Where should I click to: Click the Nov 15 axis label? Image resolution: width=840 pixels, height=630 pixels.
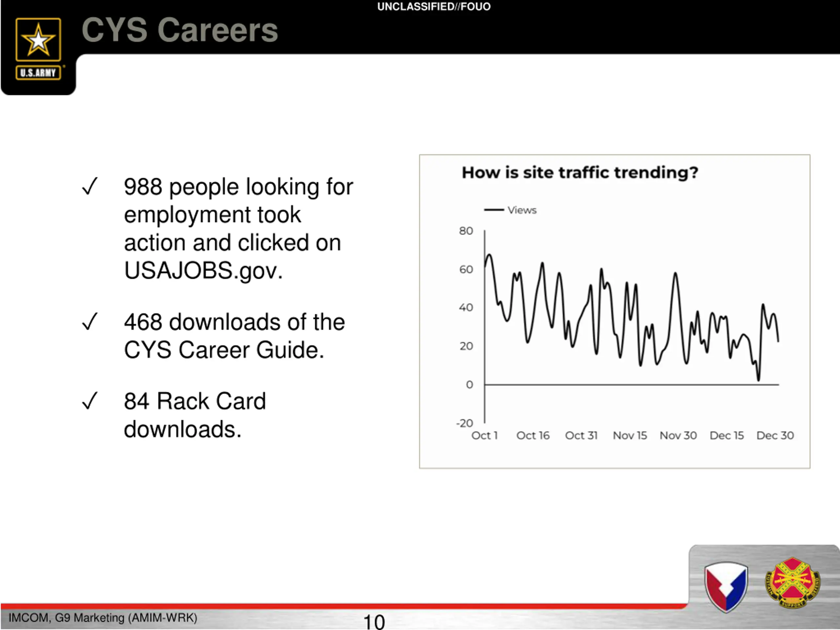[x=630, y=435]
